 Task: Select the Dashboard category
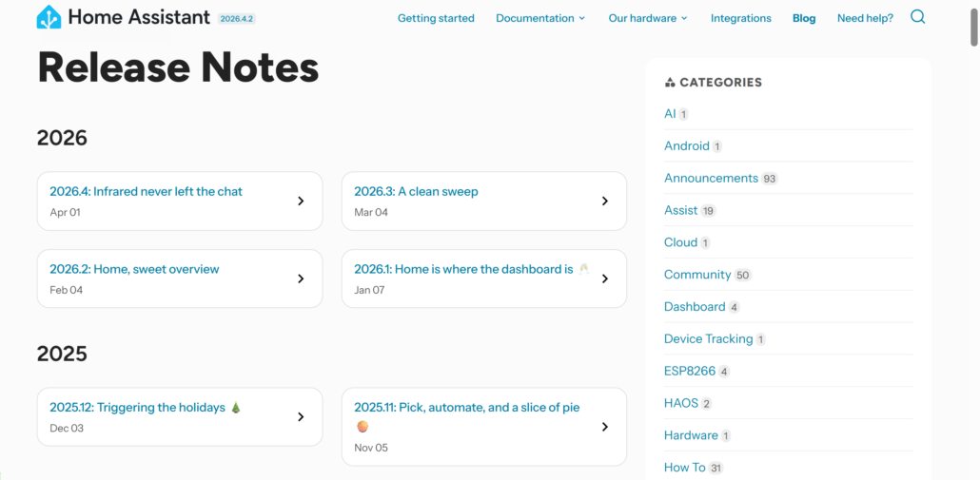695,306
